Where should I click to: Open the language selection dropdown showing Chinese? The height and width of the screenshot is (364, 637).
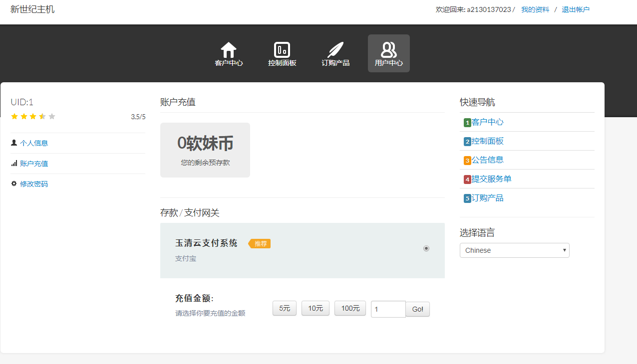point(514,250)
